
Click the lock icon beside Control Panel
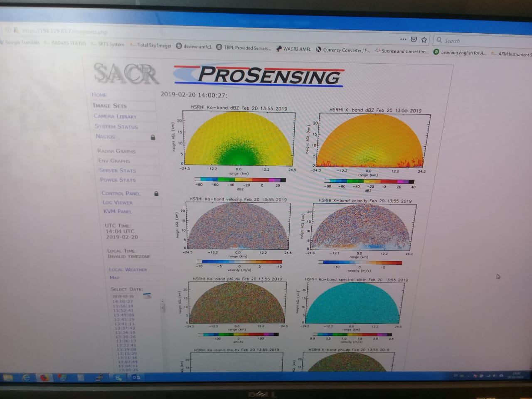[156, 194]
